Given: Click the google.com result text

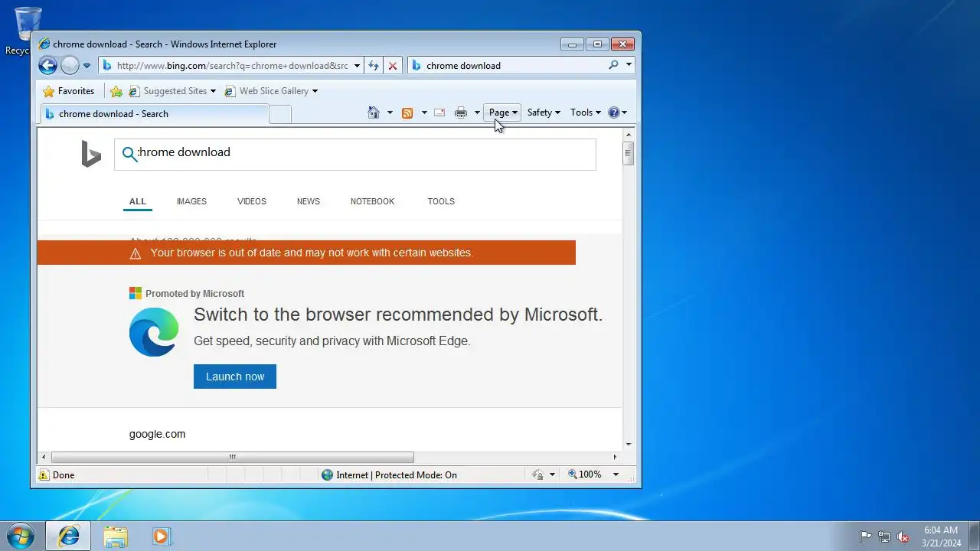Looking at the screenshot, I should tap(157, 434).
